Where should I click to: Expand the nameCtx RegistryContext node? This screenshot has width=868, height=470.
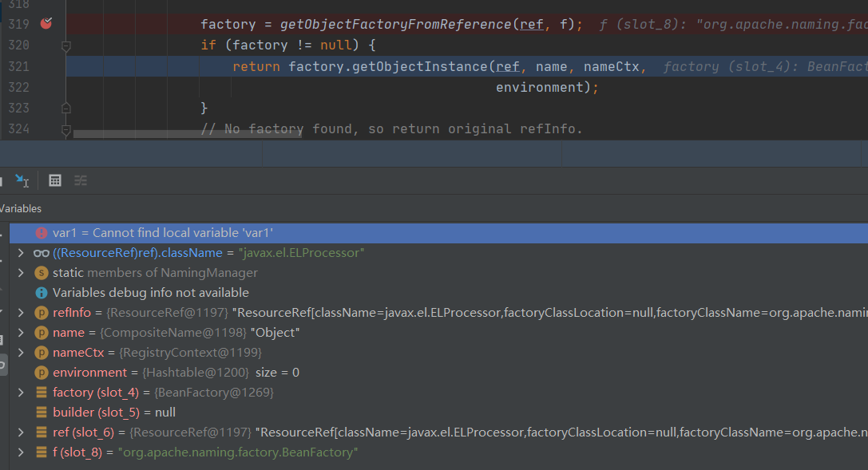21,353
